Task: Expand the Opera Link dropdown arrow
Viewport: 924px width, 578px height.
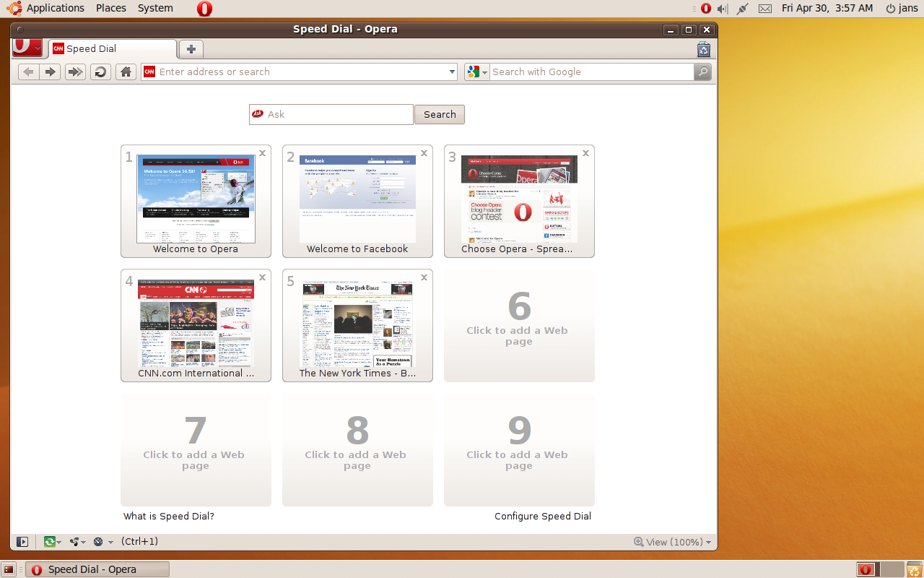Action: point(59,542)
